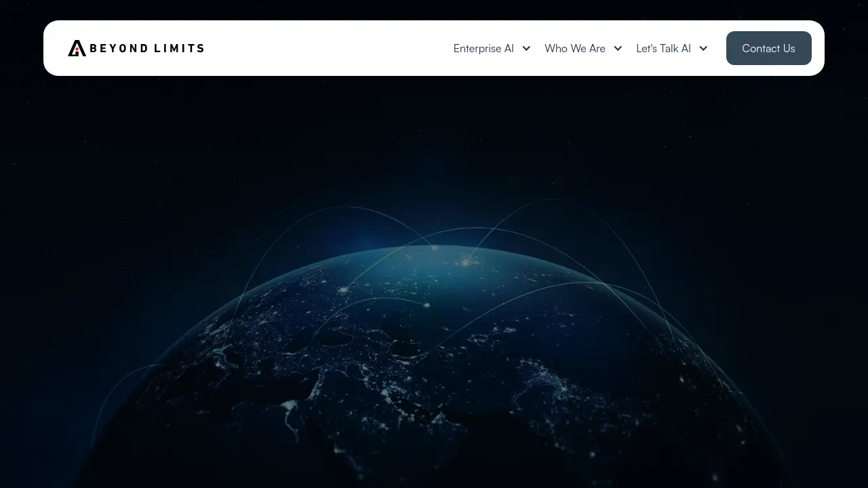Click the Contact Us button
The width and height of the screenshot is (868, 488).
(768, 48)
